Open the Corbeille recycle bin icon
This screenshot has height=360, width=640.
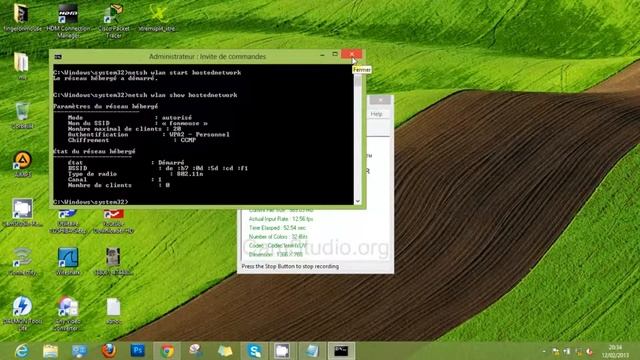pyautogui.click(x=22, y=116)
